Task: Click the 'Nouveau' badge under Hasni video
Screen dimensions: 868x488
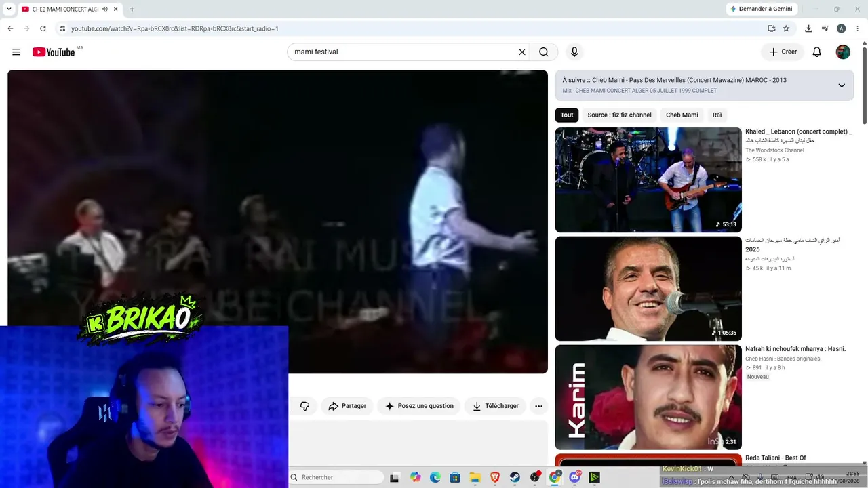Action: point(758,377)
